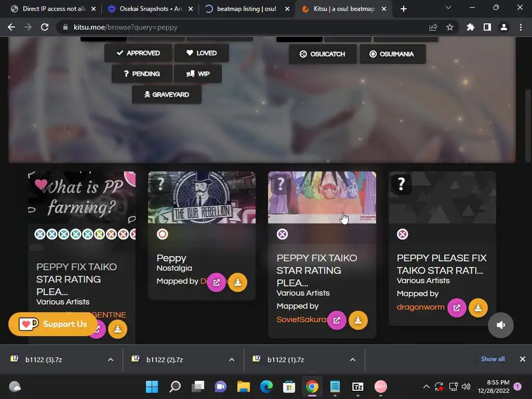This screenshot has width=532, height=399.
Task: Go back to previous page
Action: (x=11, y=27)
